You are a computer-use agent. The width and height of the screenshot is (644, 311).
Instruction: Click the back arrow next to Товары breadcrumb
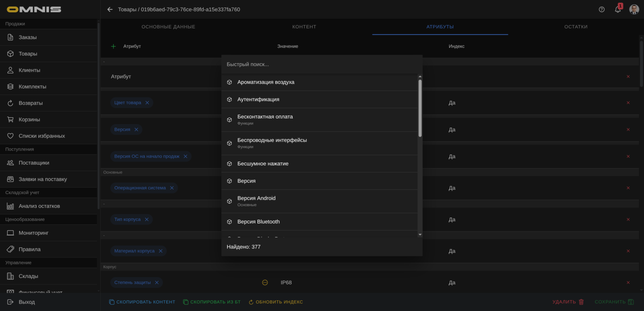(x=110, y=9)
